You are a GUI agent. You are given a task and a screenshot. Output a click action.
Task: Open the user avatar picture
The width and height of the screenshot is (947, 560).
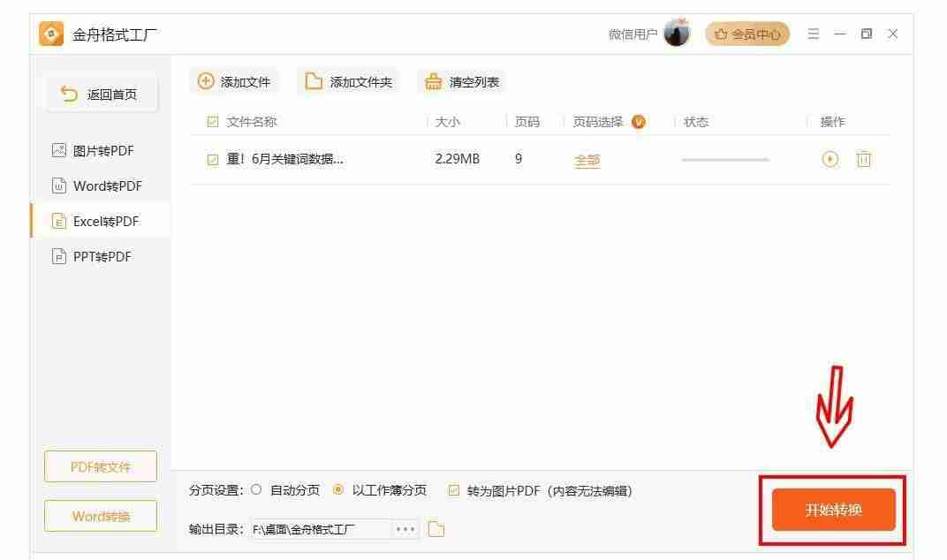click(x=677, y=34)
